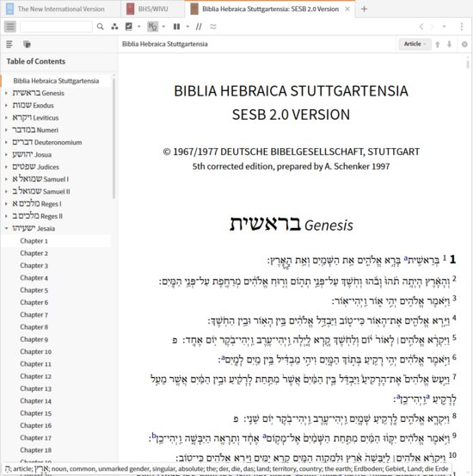The image size is (473, 476).
Task: Toggle the interlinear display icon
Action: (152, 27)
